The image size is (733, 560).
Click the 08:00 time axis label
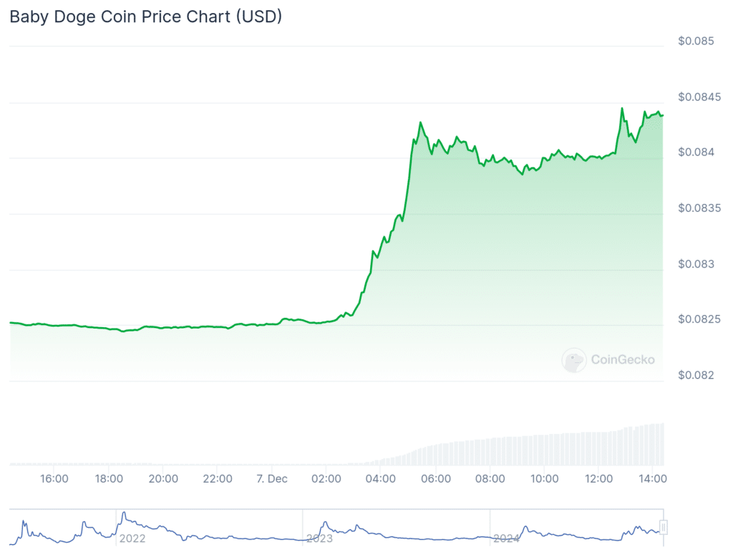pos(490,478)
